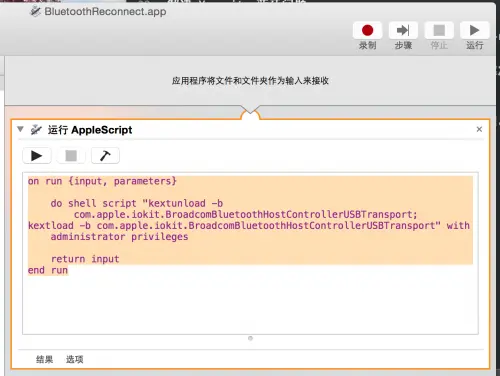Collapse the 运行 AppleScript action triangle
Viewport: 500px width, 376px height.
coord(20,129)
